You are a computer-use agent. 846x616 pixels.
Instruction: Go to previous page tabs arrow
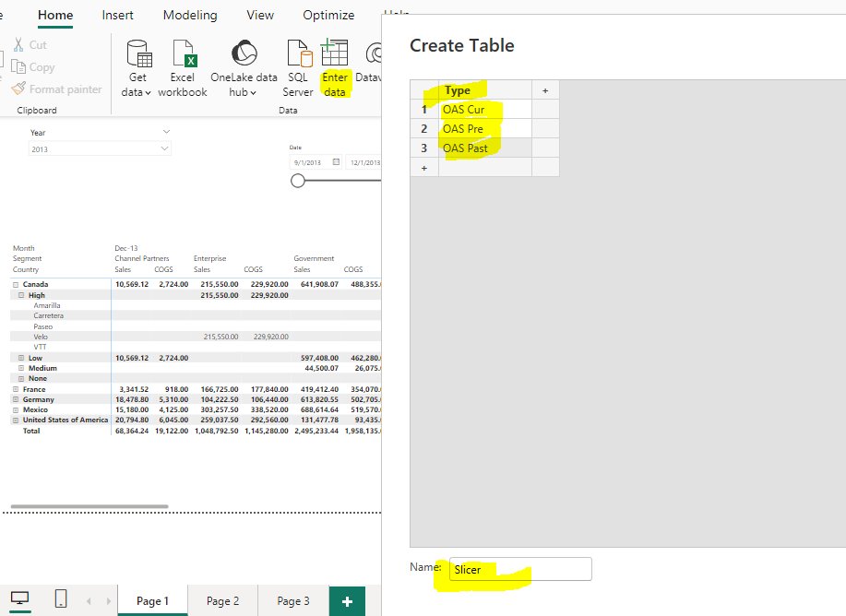[89, 601]
